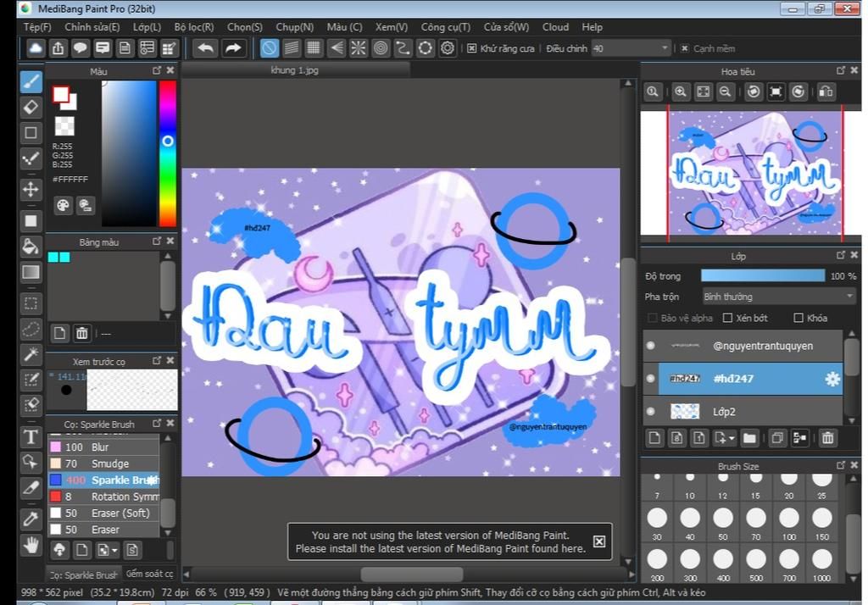Switch to the khung 1.jpg tab
Viewport: 868px width, 605px height.
[295, 70]
